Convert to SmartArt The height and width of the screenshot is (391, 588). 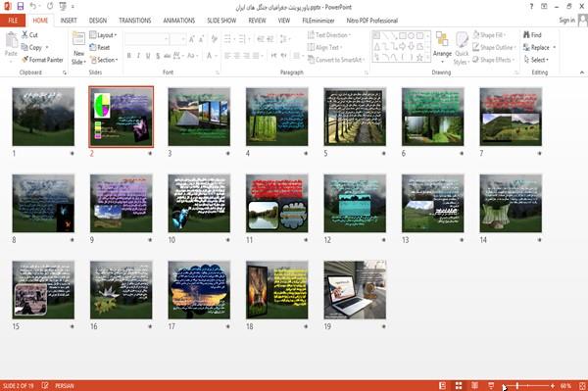click(336, 60)
